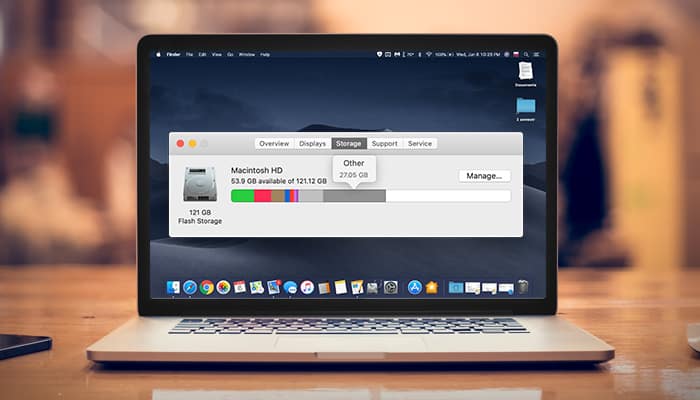Click the dark gray Other storage segment
Screen dimensions: 700x400
354,196
